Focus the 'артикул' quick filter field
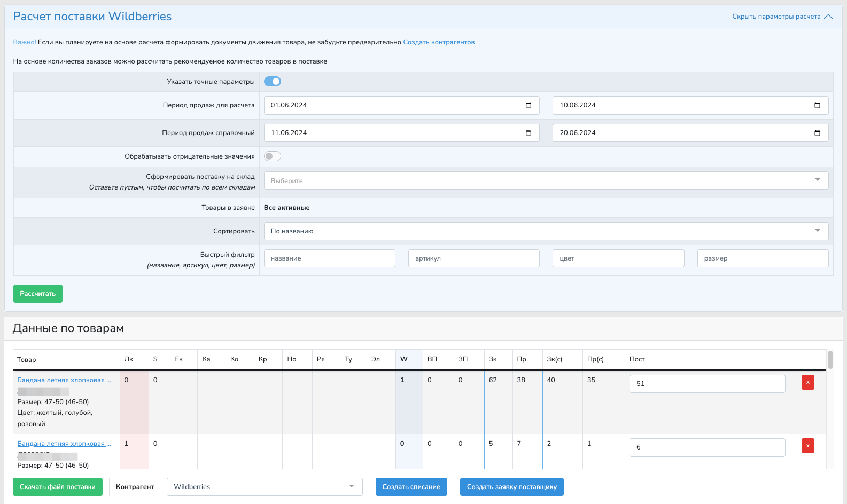This screenshot has height=504, width=847. click(x=473, y=258)
